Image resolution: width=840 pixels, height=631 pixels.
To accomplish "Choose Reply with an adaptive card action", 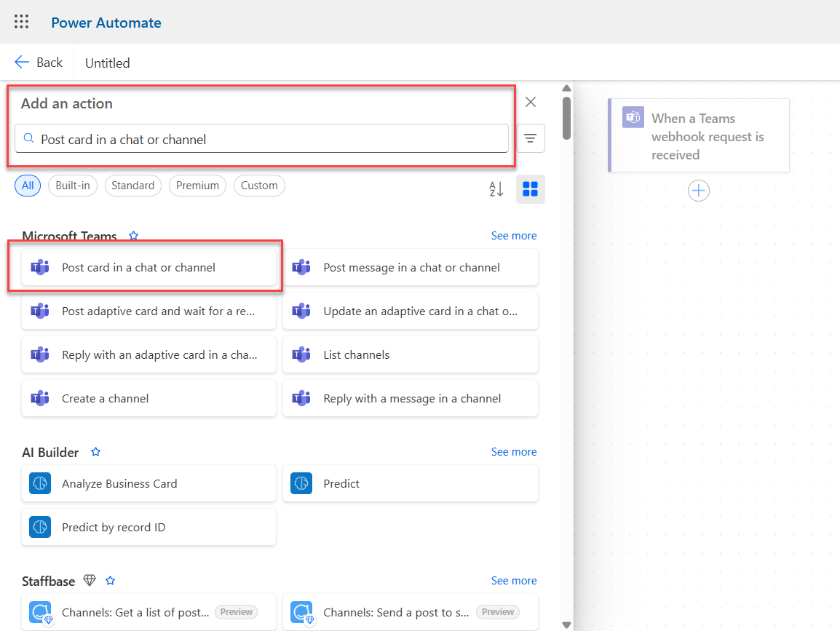I will point(149,354).
